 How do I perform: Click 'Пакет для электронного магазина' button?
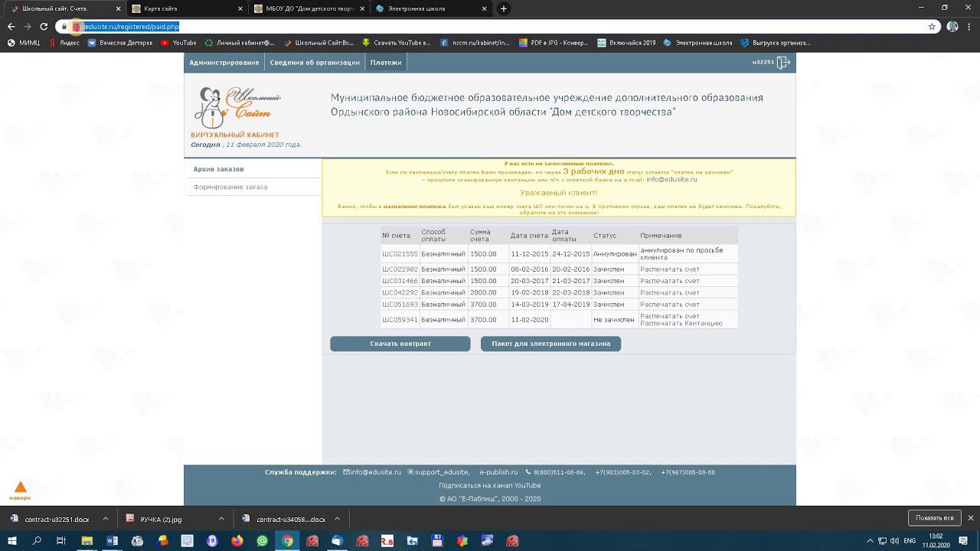pyautogui.click(x=550, y=344)
